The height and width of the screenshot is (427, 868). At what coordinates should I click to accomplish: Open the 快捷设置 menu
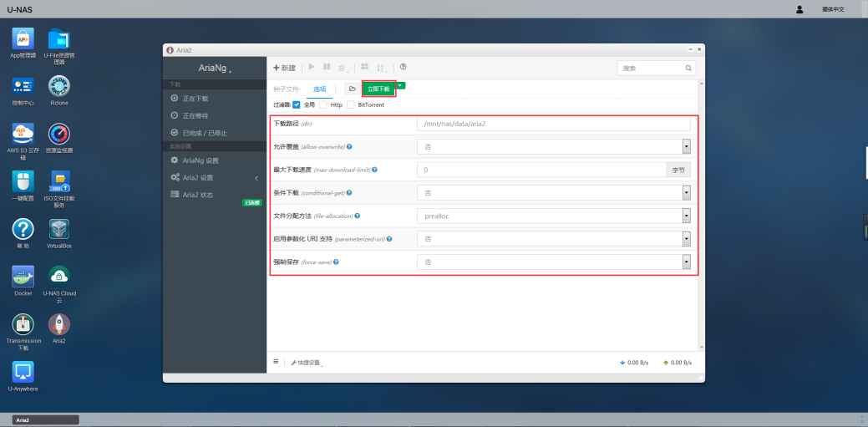pos(307,363)
